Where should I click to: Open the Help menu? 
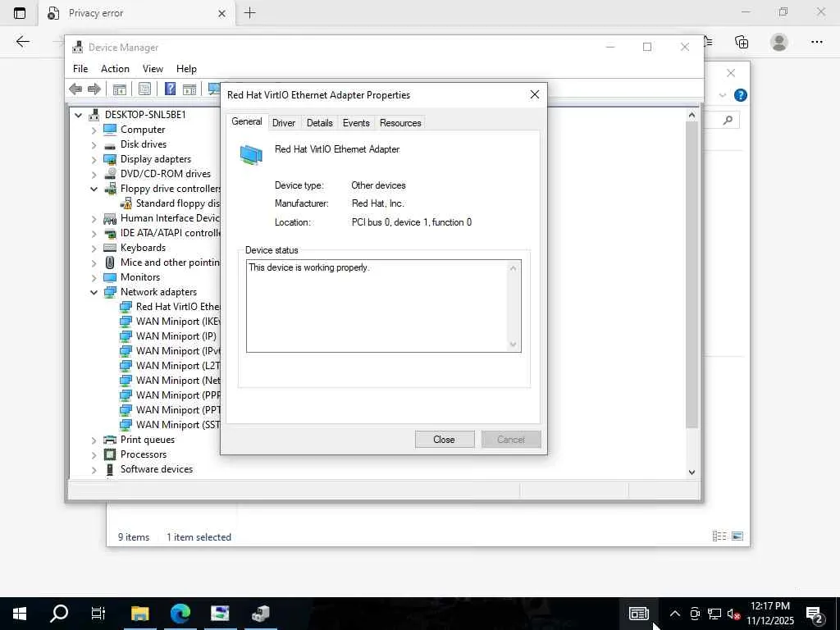tap(186, 69)
